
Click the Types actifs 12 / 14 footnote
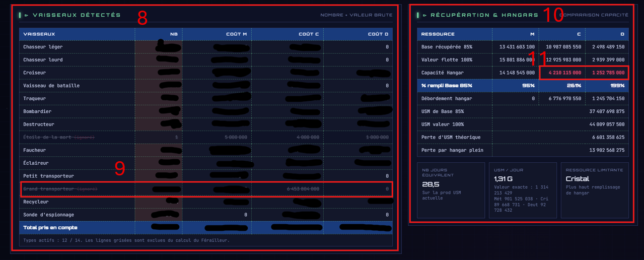tap(126, 240)
